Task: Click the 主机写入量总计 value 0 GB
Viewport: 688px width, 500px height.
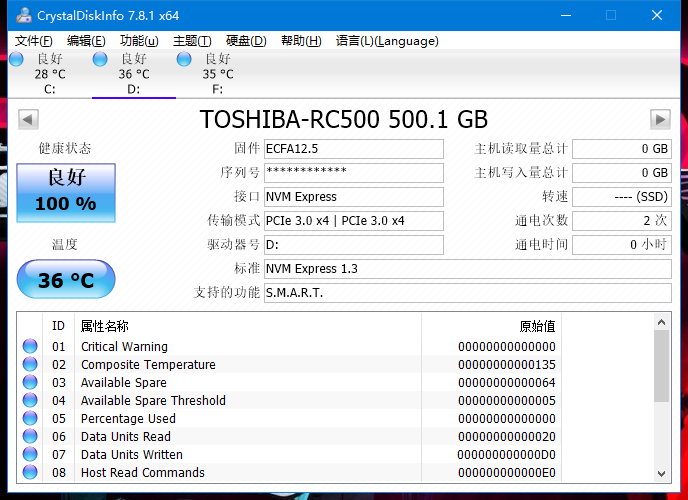Action: (x=622, y=172)
